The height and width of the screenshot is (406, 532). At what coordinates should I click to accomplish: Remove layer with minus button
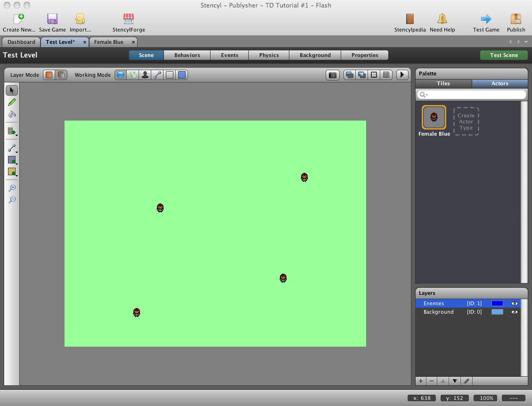point(432,381)
